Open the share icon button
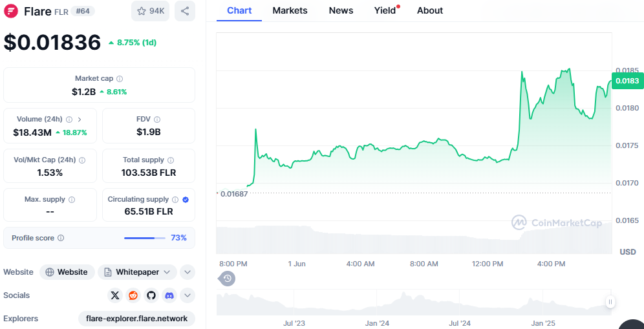This screenshot has height=329, width=644. (x=185, y=11)
